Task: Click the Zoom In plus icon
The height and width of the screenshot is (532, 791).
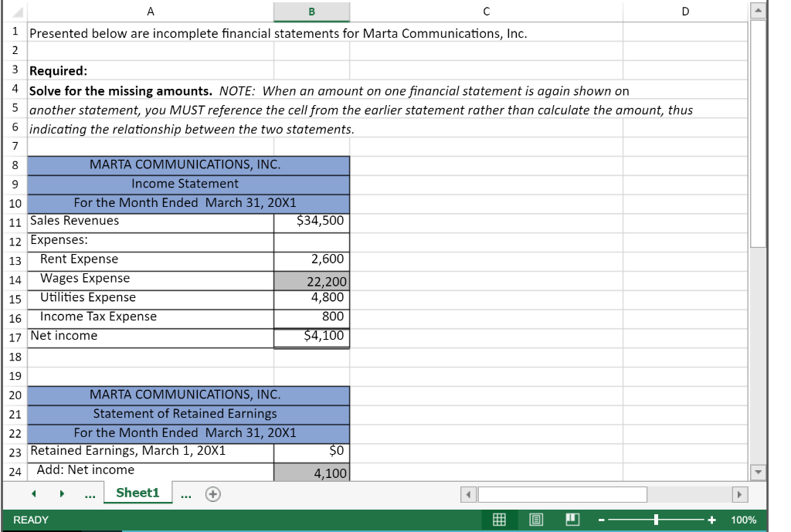Action: (711, 520)
